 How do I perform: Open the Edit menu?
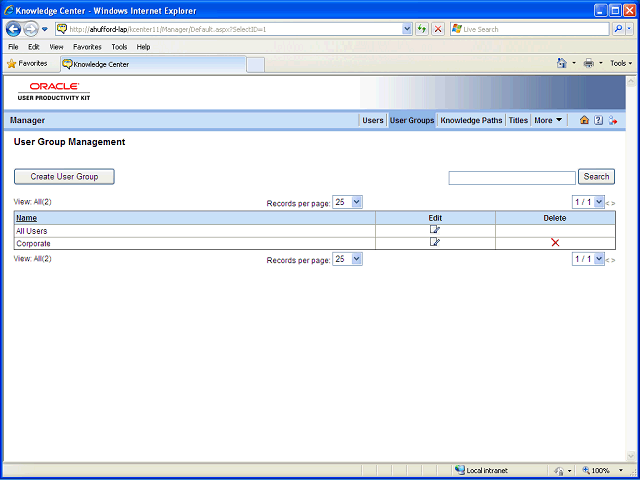pos(34,47)
